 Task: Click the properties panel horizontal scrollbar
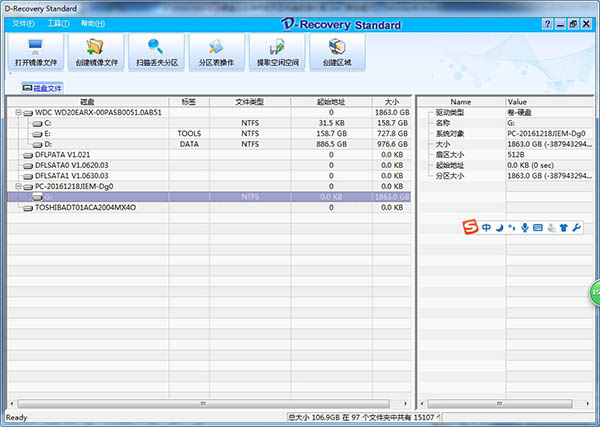point(499,404)
